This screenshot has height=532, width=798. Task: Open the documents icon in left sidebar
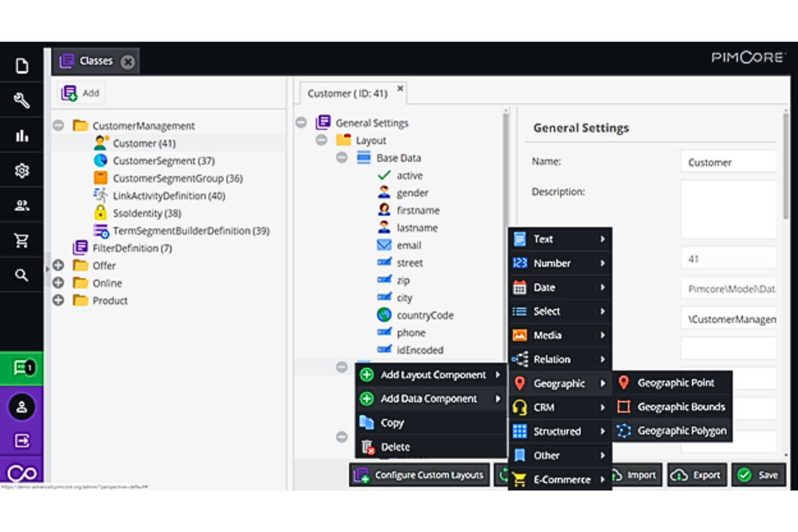click(x=22, y=66)
